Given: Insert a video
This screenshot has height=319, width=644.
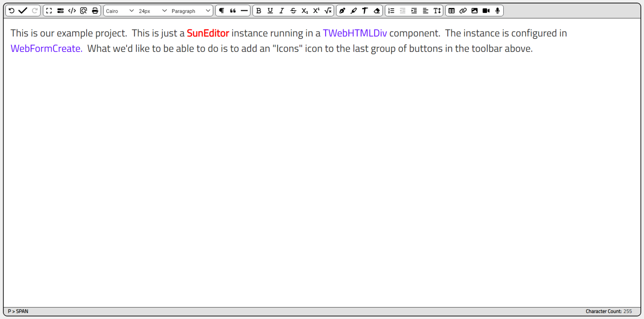Looking at the screenshot, I should pyautogui.click(x=486, y=11).
